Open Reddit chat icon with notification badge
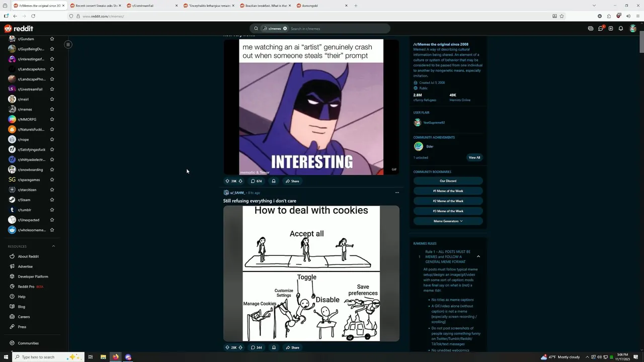This screenshot has height=362, width=644. pos(601,28)
